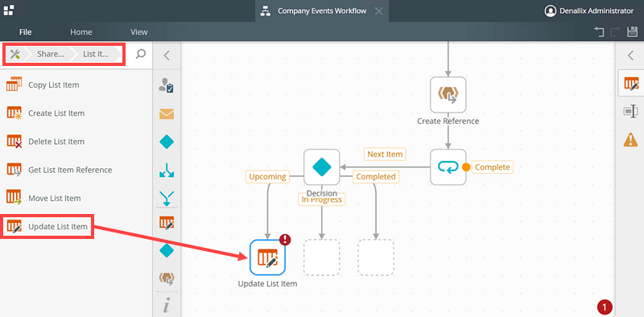The width and height of the screenshot is (644, 317).
Task: Select Get List Item Reference step
Action: pos(76,170)
